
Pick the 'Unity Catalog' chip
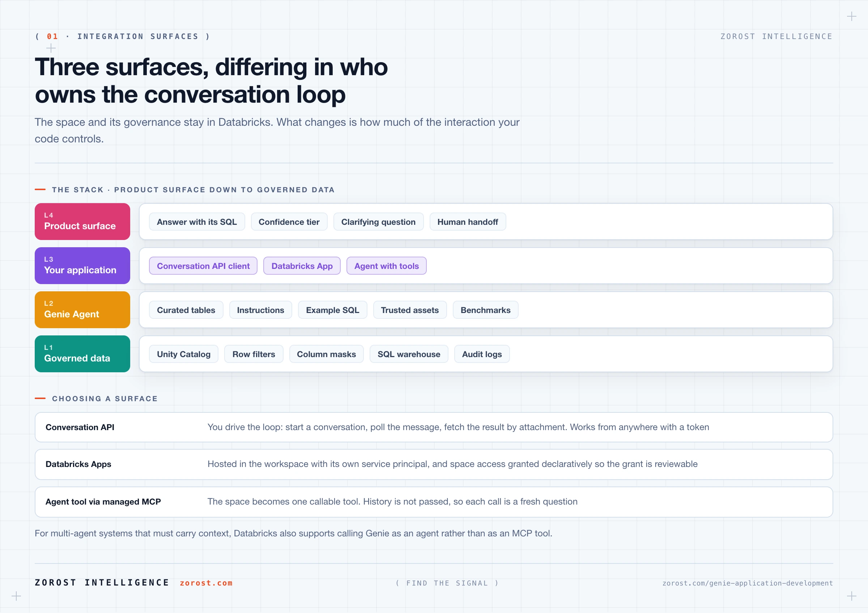point(184,354)
